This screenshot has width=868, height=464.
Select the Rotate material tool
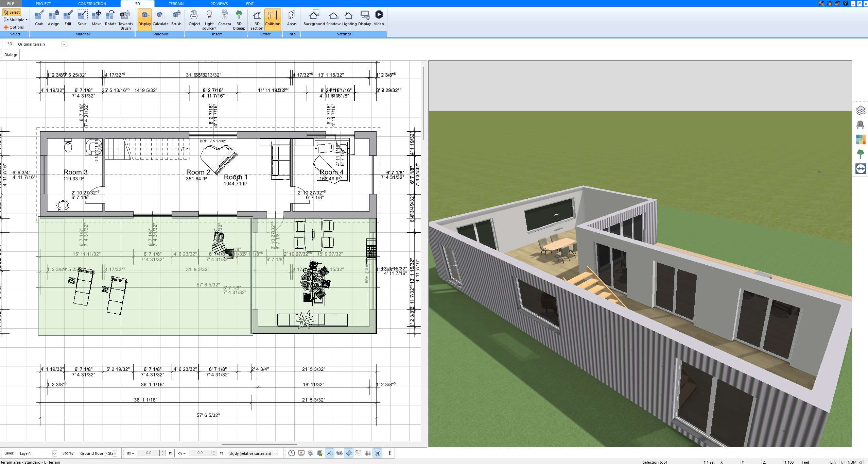pos(110,18)
